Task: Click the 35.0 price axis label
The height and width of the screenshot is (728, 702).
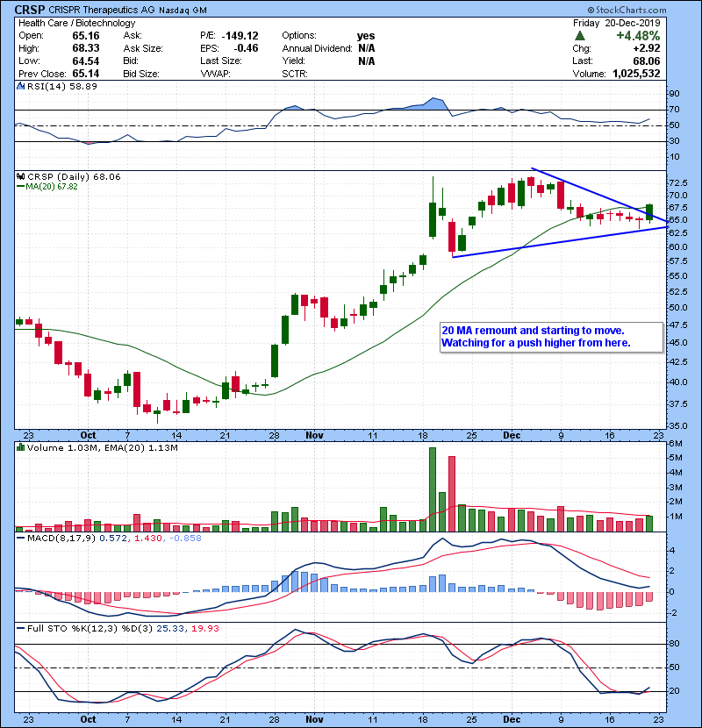Action: coord(677,425)
